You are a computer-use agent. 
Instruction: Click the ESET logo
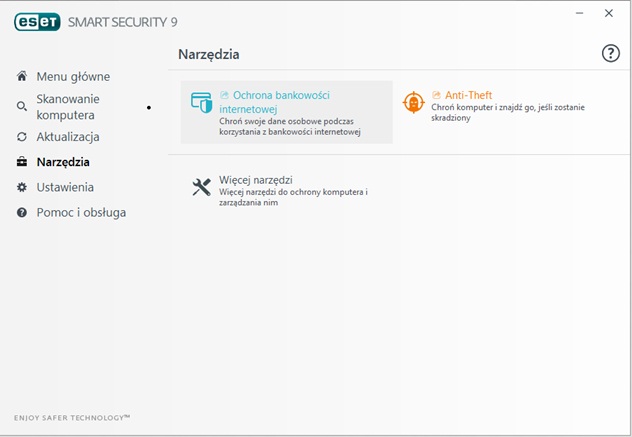click(x=37, y=22)
